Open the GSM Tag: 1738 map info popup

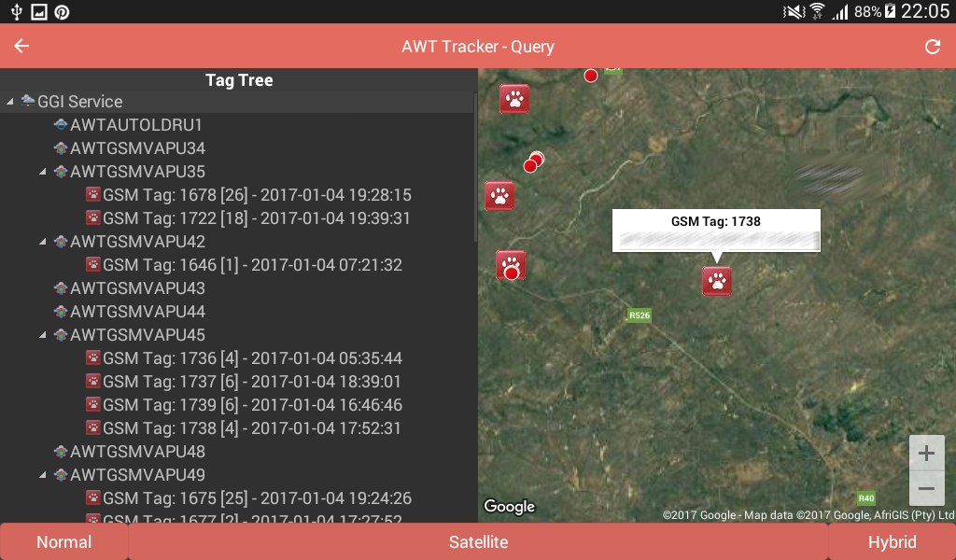(716, 231)
